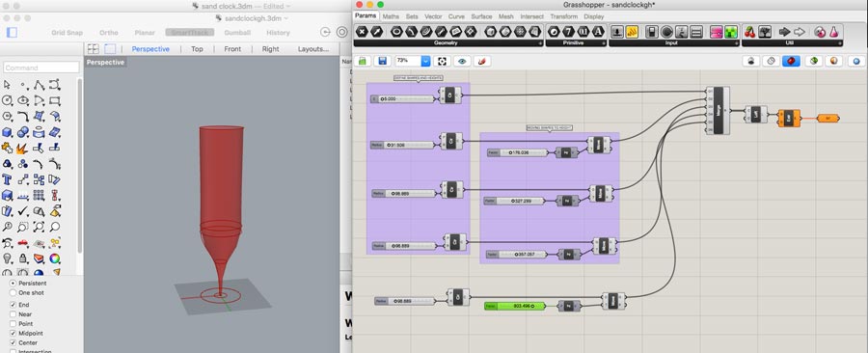Viewport: 868px width, 353px height.
Task: Open the Layouts... viewport menu
Action: (313, 48)
